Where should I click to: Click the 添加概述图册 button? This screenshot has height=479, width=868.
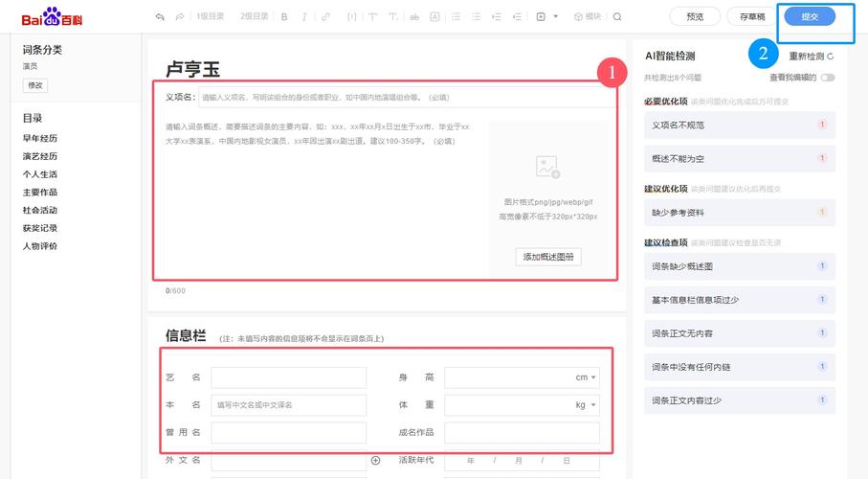pos(548,257)
